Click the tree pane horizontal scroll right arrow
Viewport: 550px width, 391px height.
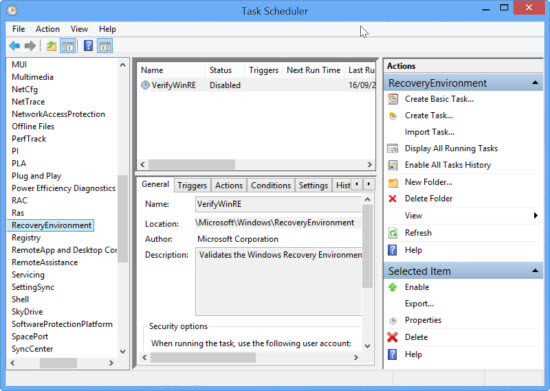(x=111, y=363)
